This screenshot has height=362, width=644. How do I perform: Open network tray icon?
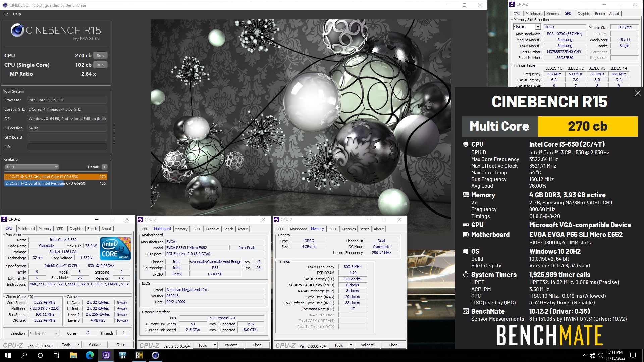(593, 355)
